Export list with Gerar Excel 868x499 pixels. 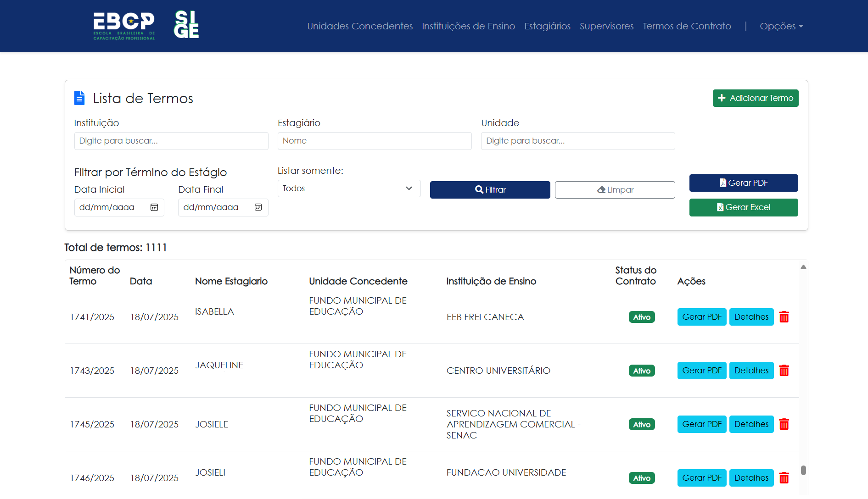click(743, 207)
